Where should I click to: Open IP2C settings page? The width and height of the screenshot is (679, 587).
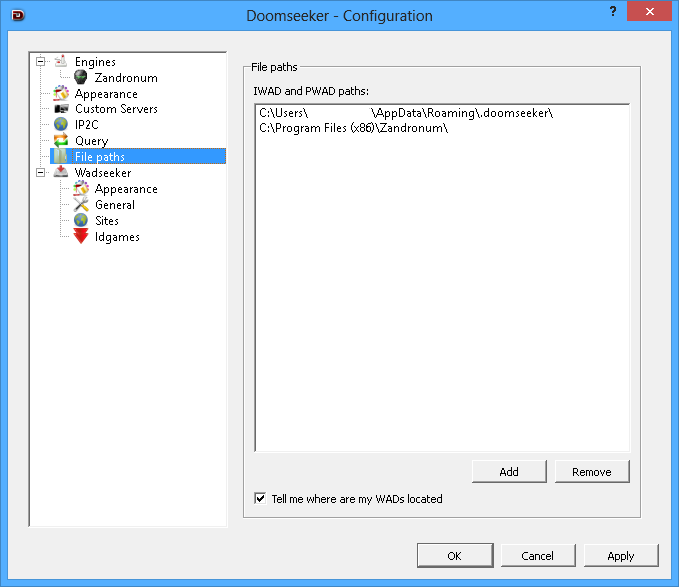(87, 125)
